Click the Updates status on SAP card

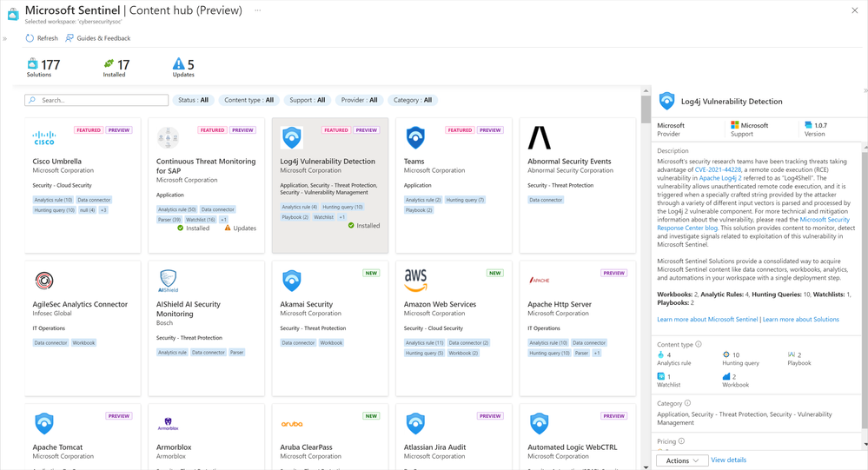click(241, 228)
